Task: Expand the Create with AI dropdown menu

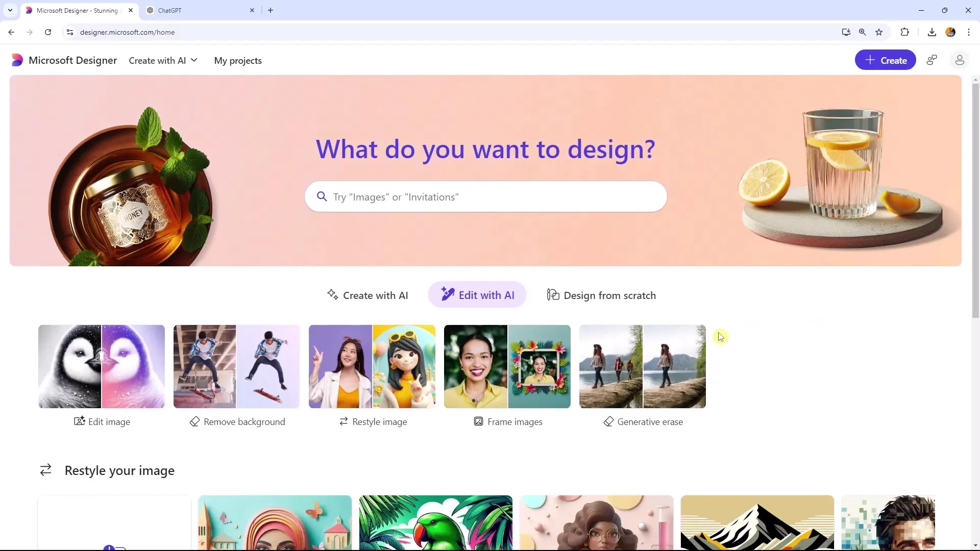Action: coord(163,60)
